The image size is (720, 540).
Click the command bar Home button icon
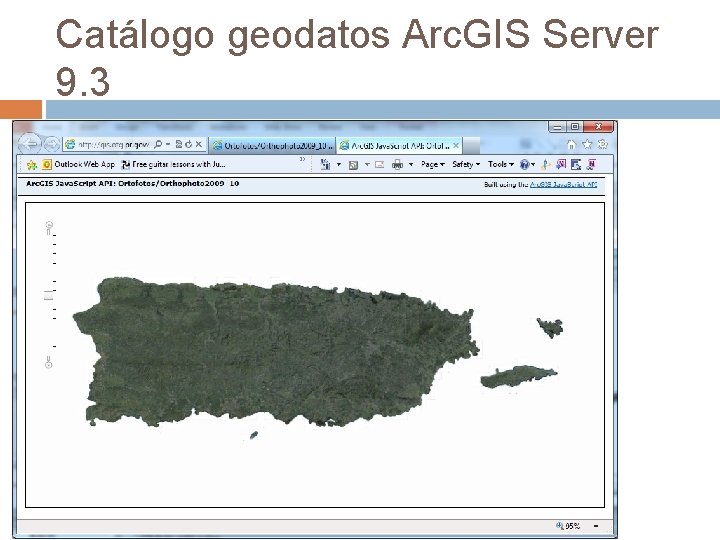325,164
